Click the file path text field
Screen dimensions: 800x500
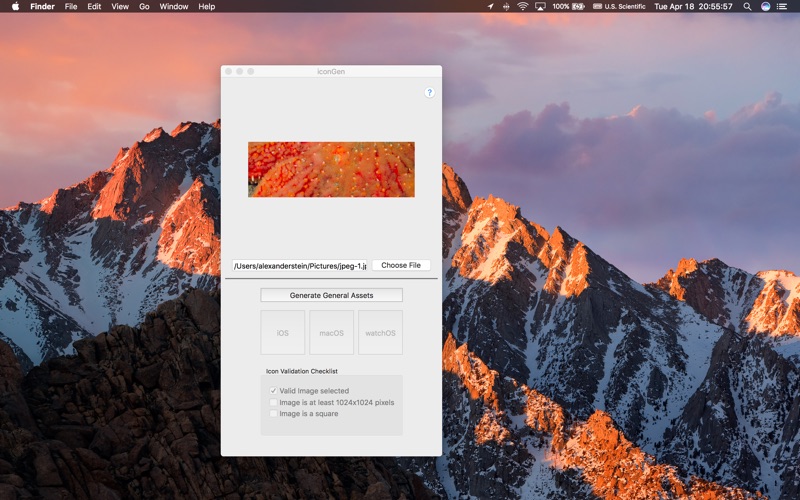click(299, 266)
